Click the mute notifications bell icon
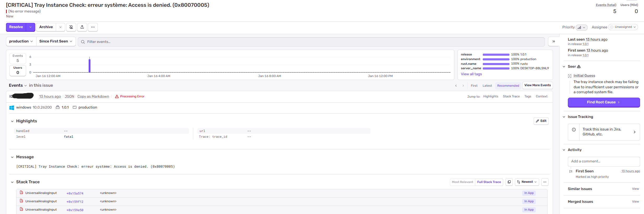 tap(71, 27)
